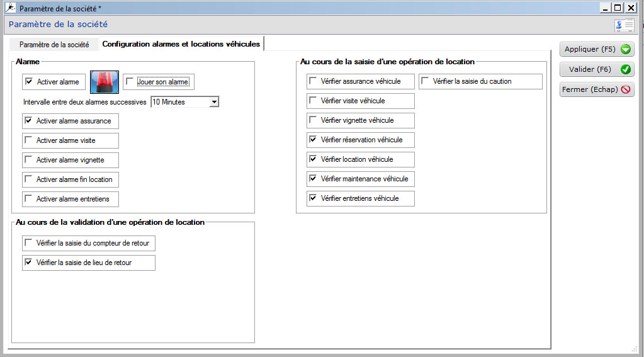644x357 pixels.
Task: Check Vérifier visite véhicule
Action: [x=312, y=100]
